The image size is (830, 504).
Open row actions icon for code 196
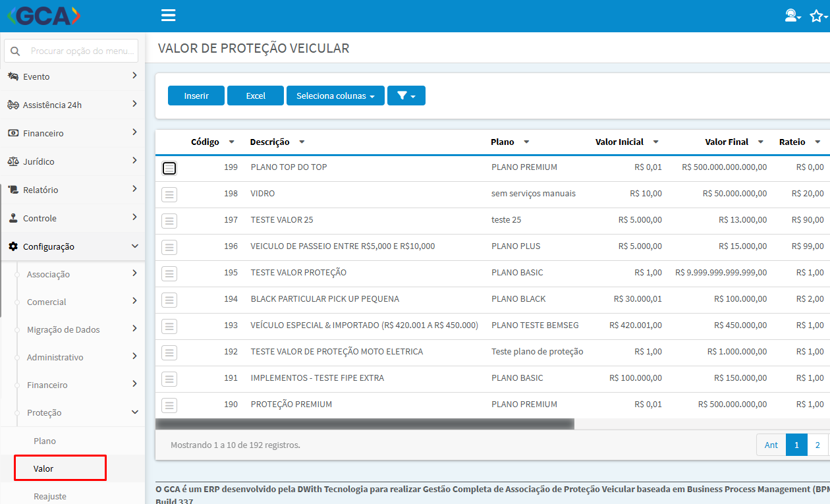click(169, 247)
